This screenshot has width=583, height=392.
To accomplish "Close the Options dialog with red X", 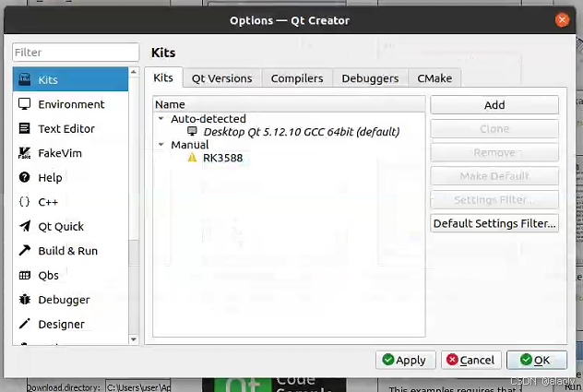I will coord(562,19).
